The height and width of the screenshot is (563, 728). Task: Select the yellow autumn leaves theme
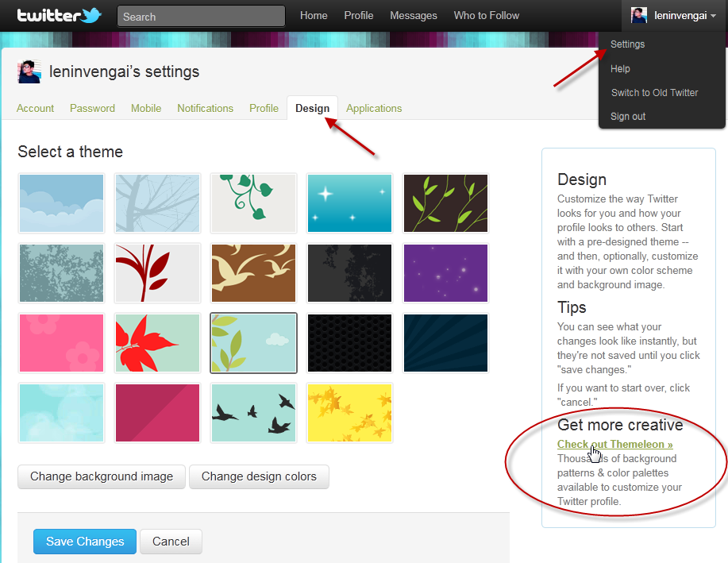[x=349, y=413]
